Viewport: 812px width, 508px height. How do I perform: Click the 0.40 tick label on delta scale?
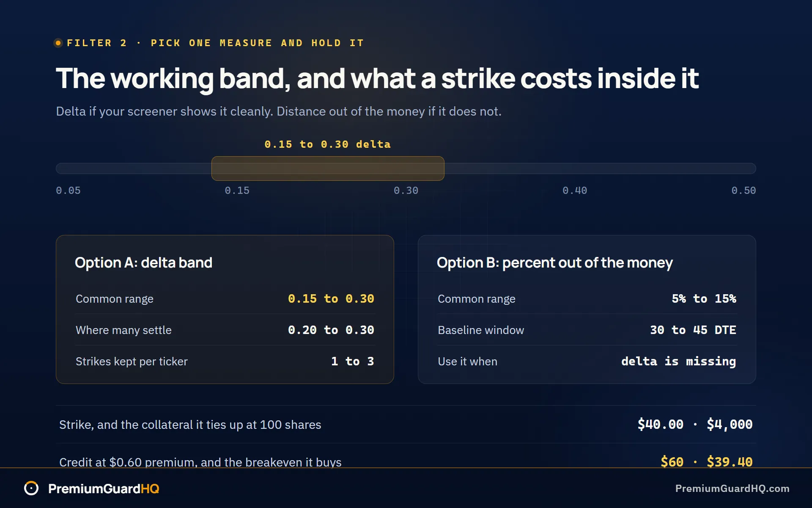pos(575,190)
